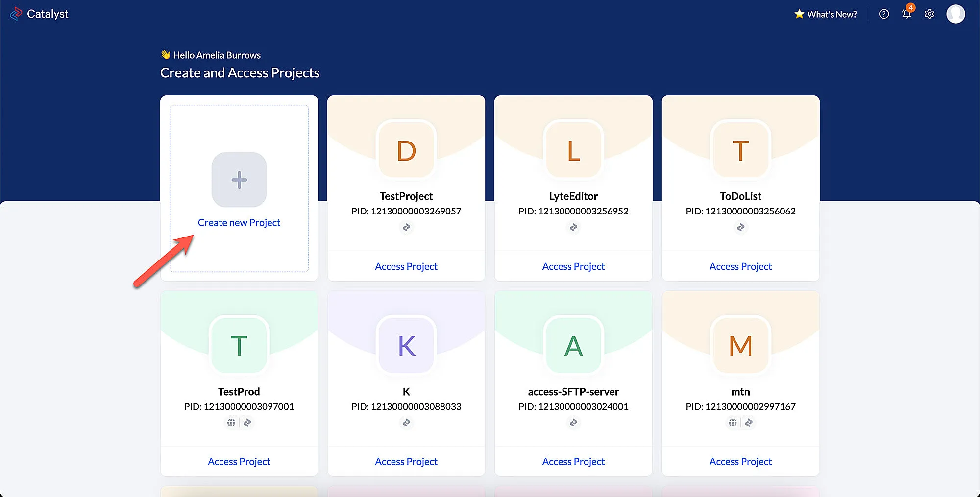Click the globe icon under TestProd
The height and width of the screenshot is (497, 980).
(231, 423)
